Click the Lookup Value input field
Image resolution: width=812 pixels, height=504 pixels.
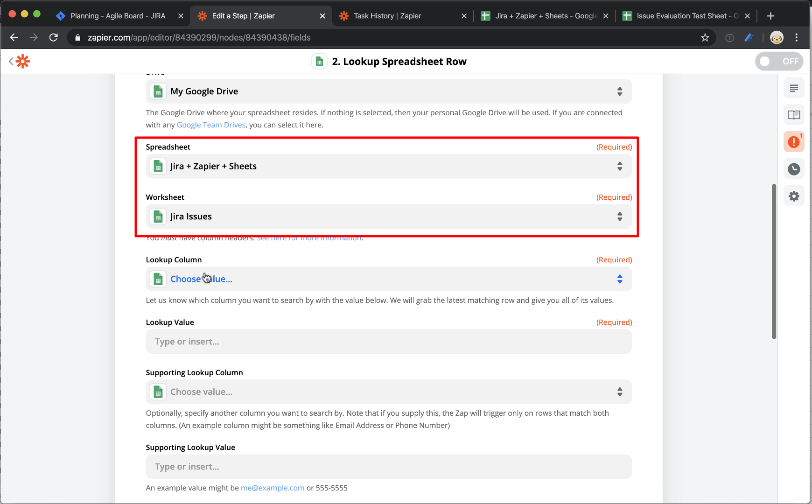tap(389, 342)
